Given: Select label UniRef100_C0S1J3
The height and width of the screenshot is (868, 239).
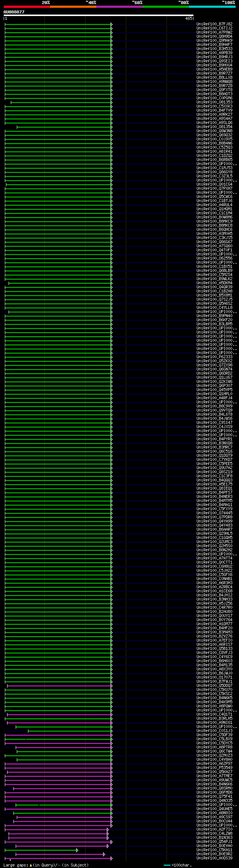Looking at the screenshot, I should tap(214, 731).
